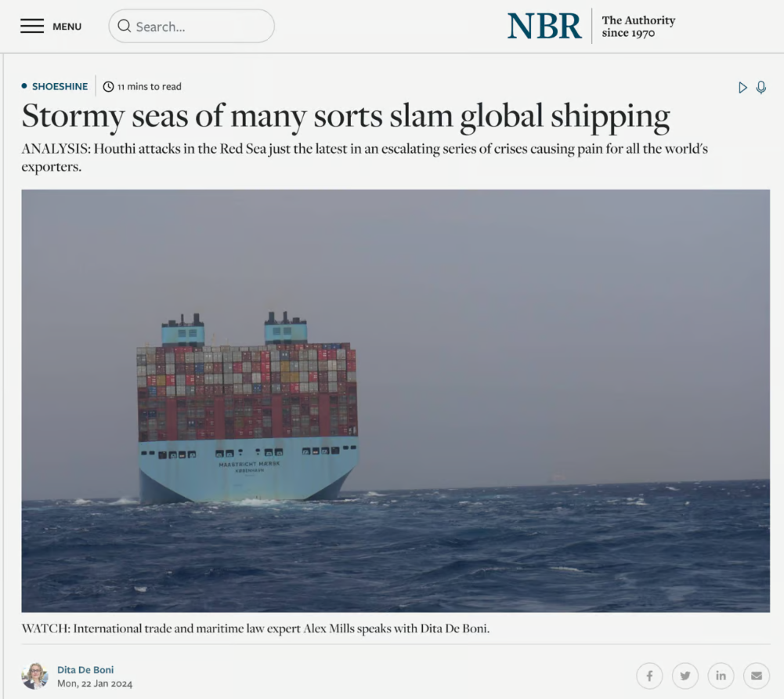Focus the Search input field
This screenshot has width=784, height=699.
point(192,26)
